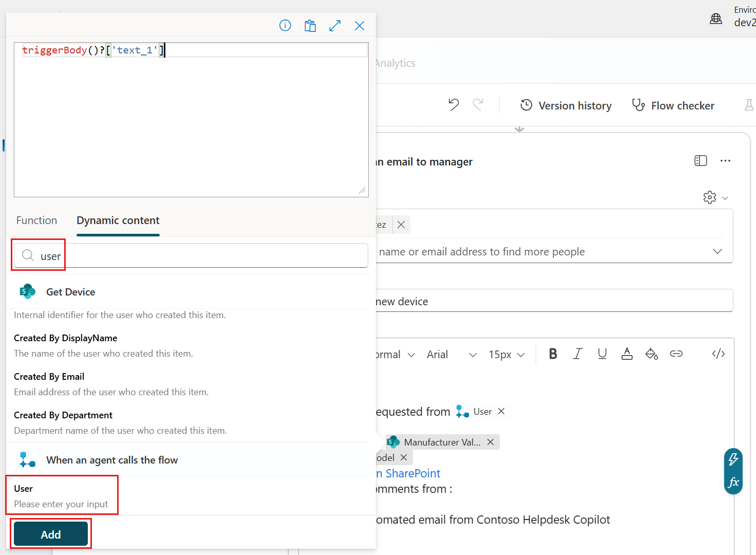Remove the Model token
This screenshot has height=555, width=756.
[x=404, y=457]
